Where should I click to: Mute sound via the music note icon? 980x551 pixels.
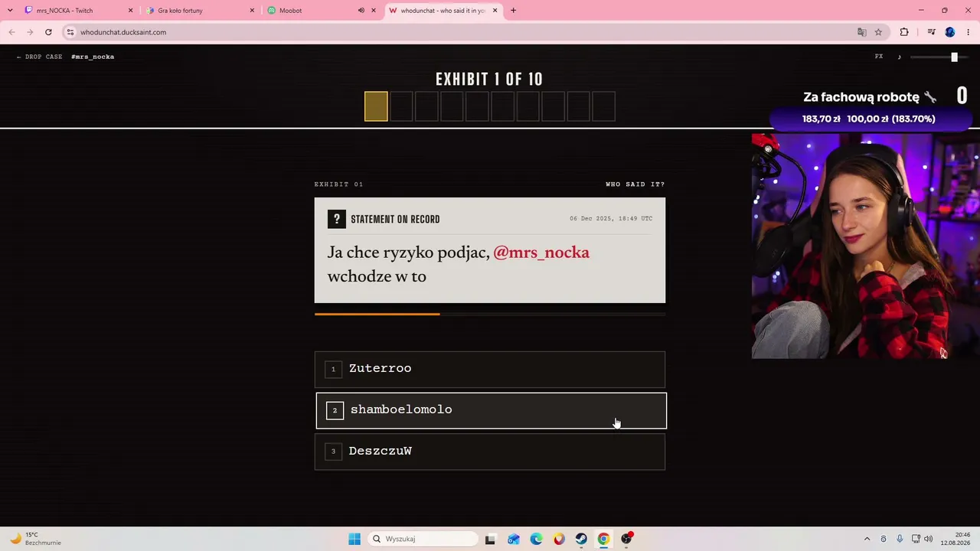click(900, 57)
